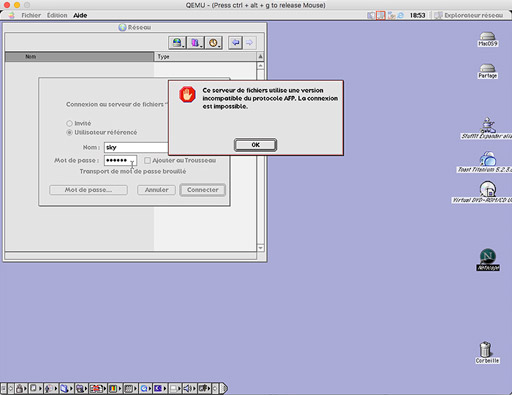Click Annuler in the connection dialog
This screenshot has height=395, width=512.
pyautogui.click(x=156, y=190)
